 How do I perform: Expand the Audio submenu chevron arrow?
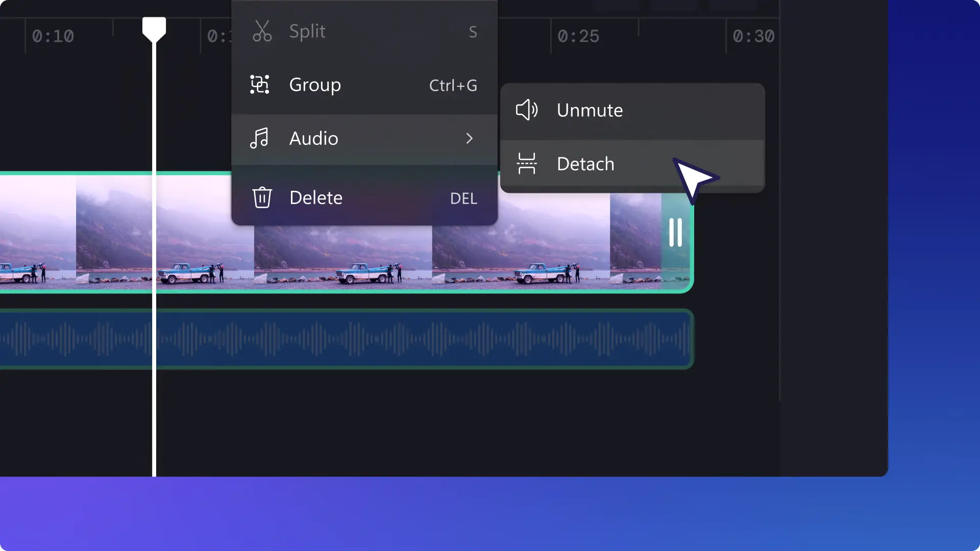pos(469,138)
